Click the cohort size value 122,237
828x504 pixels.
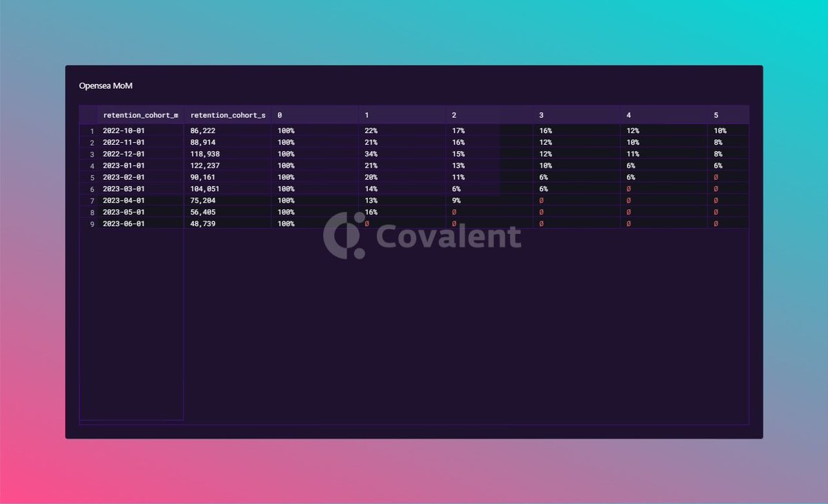point(205,165)
